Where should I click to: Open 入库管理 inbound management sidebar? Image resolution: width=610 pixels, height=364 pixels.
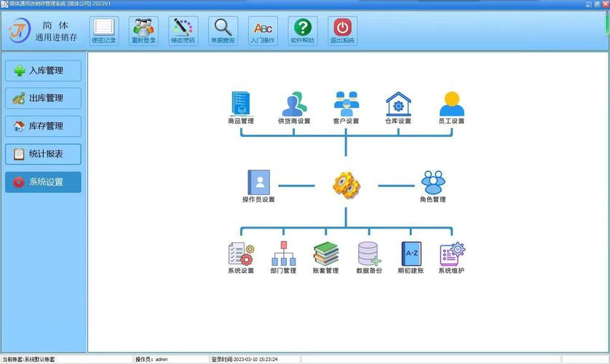click(43, 71)
